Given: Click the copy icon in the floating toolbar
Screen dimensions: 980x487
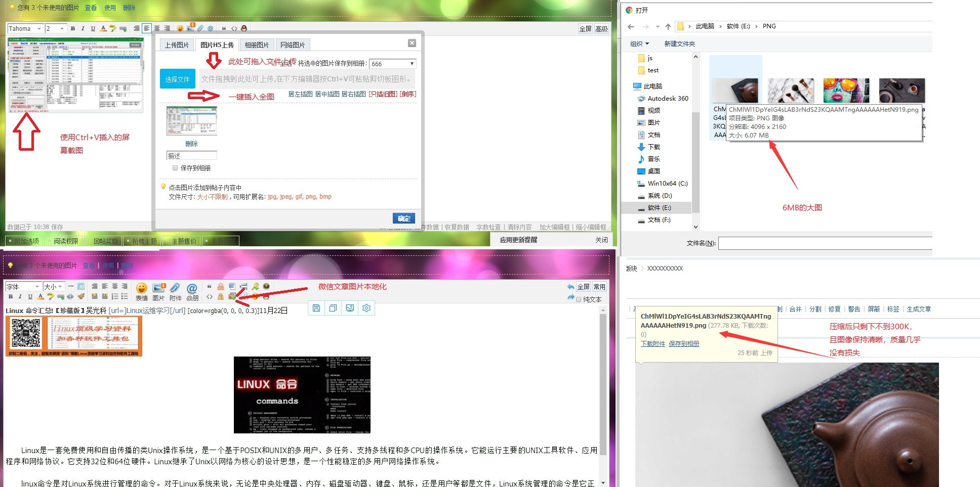Looking at the screenshot, I should point(333,308).
